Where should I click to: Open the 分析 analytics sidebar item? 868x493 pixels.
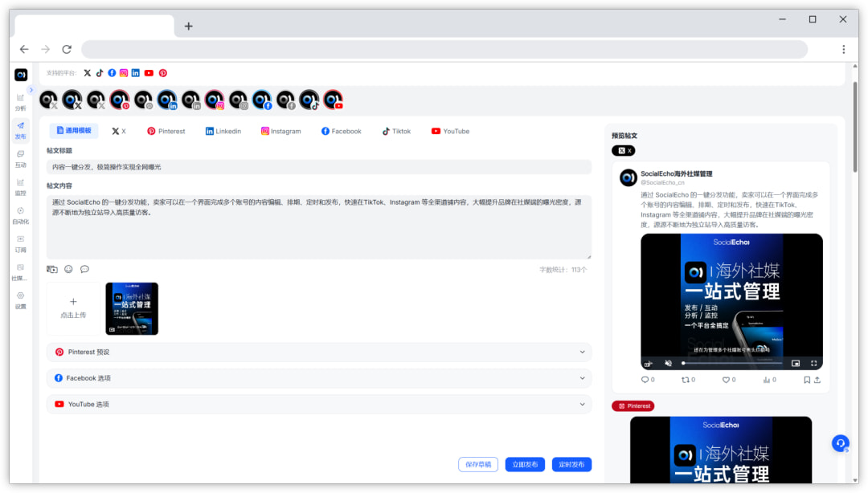click(x=20, y=102)
